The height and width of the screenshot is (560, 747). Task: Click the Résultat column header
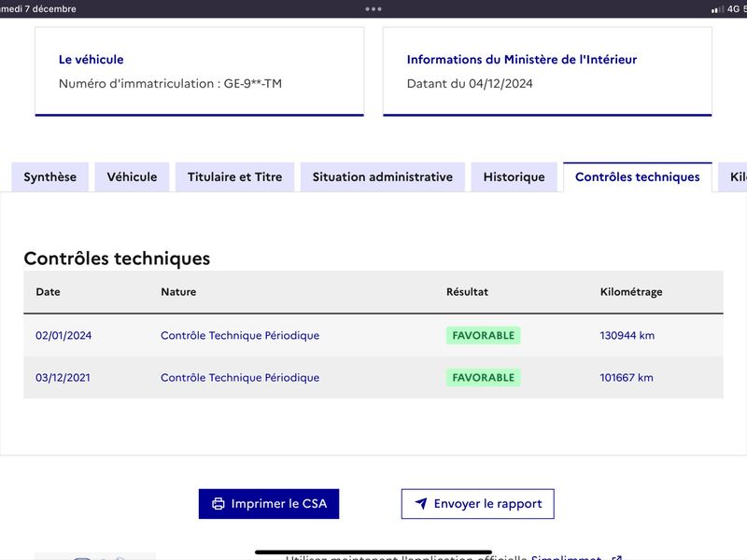click(468, 292)
